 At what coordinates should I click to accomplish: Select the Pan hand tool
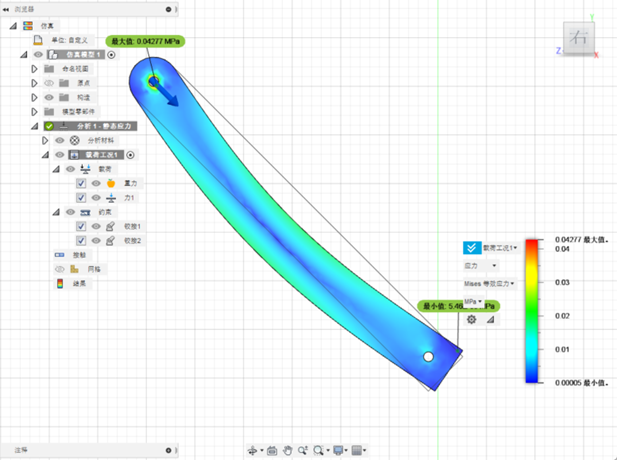[x=288, y=450]
